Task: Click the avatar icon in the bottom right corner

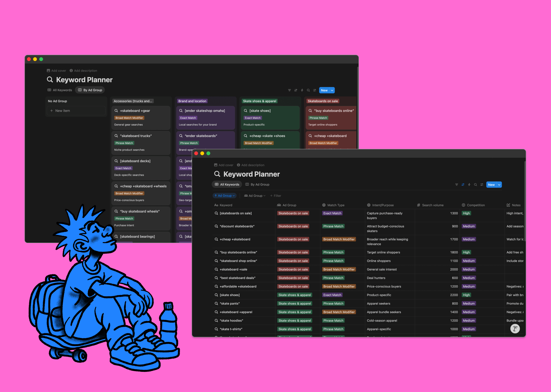Action: coord(515,328)
